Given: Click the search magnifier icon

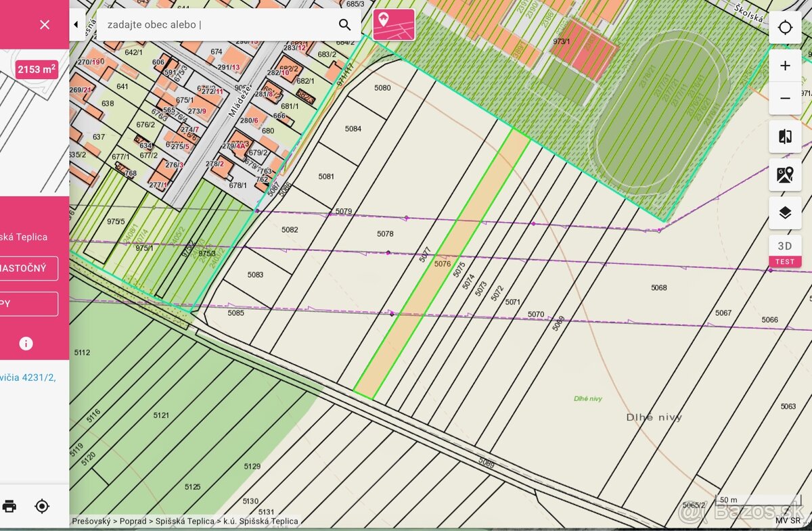Looking at the screenshot, I should (344, 25).
